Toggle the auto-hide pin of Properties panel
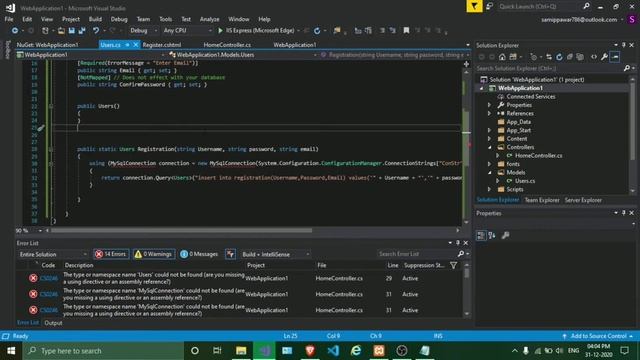The height and width of the screenshot is (360, 640). click(x=624, y=213)
